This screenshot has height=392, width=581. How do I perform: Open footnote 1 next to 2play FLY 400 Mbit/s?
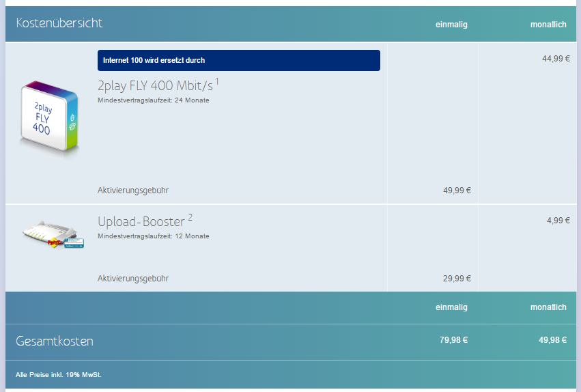tap(217, 82)
